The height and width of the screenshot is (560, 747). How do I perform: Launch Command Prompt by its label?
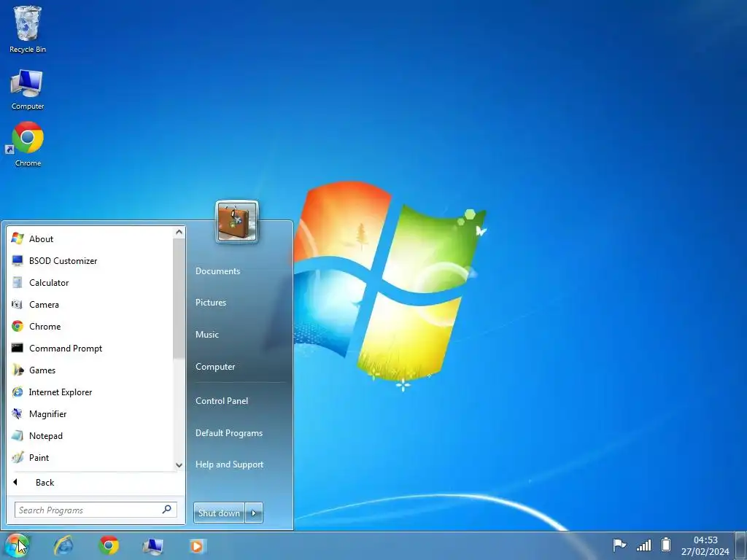66,349
